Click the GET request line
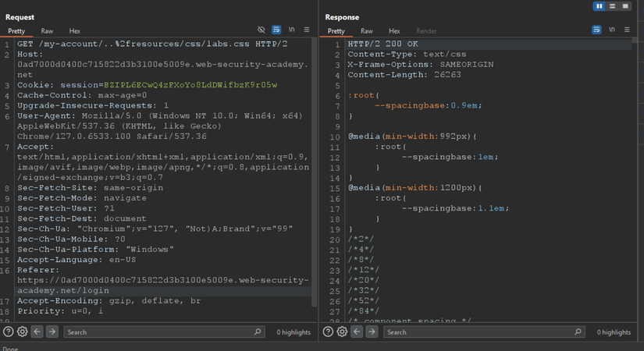This screenshot has height=351, width=644. 152,44
